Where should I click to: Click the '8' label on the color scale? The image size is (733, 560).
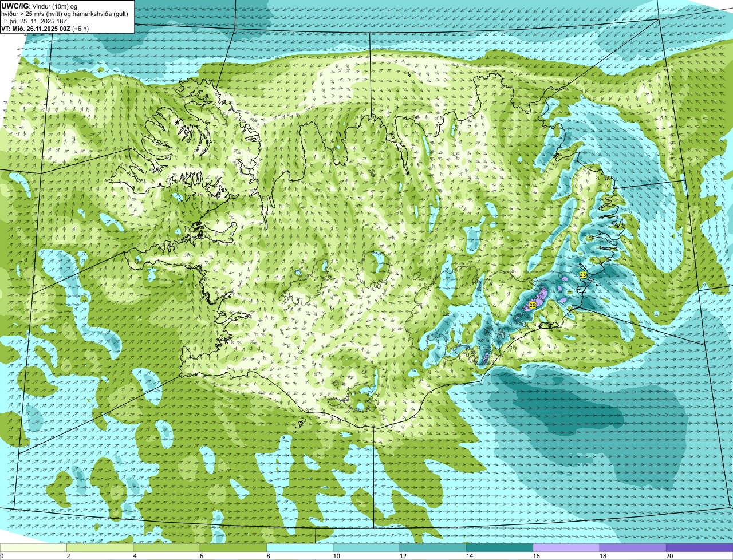[x=268, y=556]
